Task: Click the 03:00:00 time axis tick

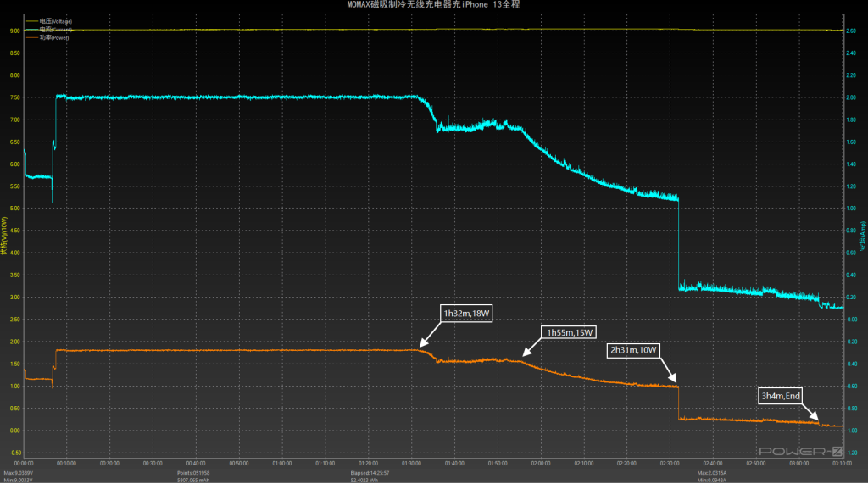Action: coord(798,463)
